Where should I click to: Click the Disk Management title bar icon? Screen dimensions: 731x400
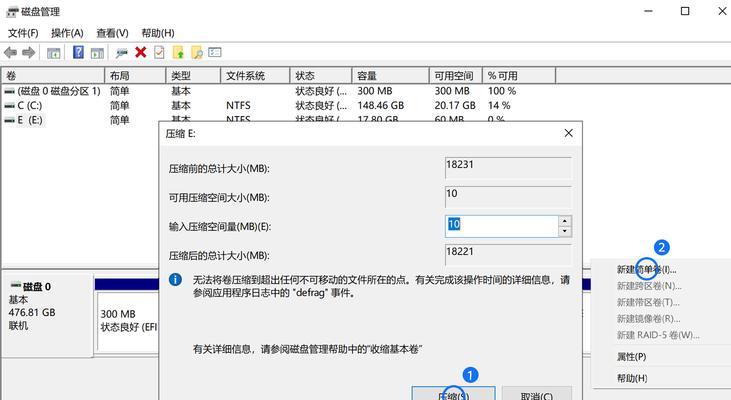[x=12, y=12]
